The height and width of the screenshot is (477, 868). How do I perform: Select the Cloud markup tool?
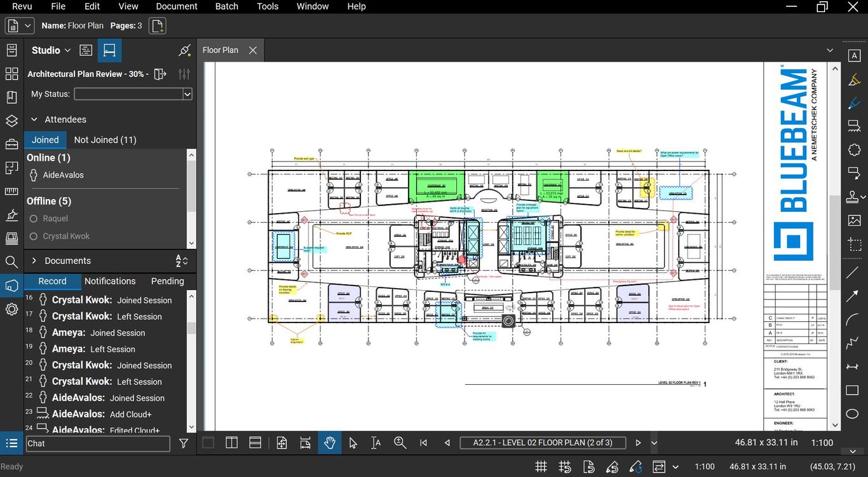pos(854,149)
